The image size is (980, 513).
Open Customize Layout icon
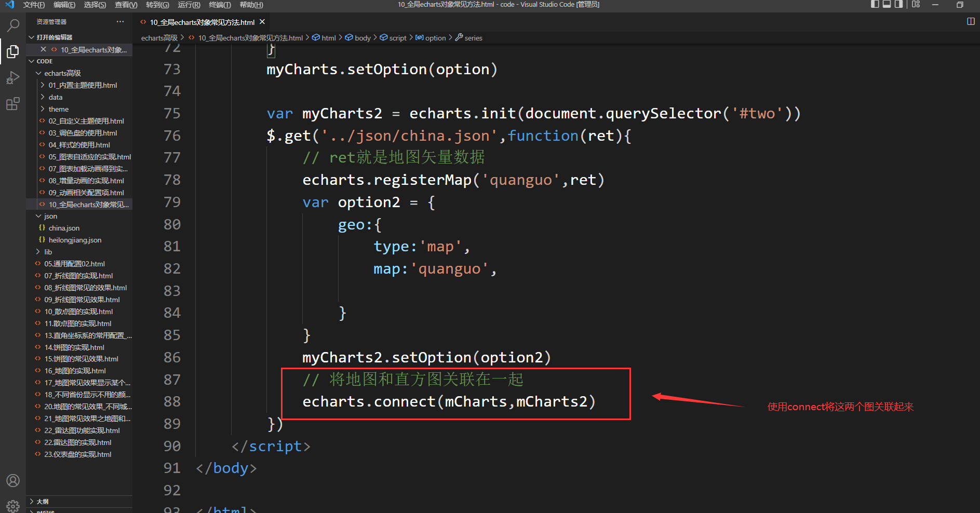click(916, 4)
